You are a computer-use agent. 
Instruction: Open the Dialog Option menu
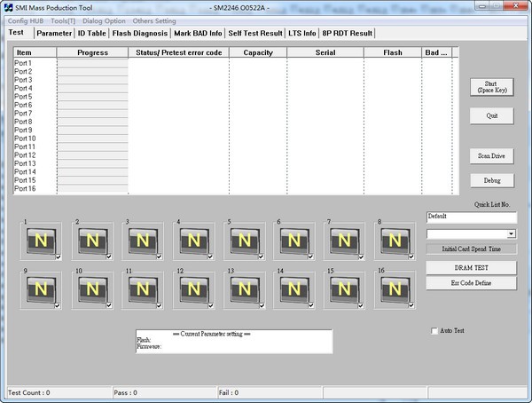pos(104,21)
